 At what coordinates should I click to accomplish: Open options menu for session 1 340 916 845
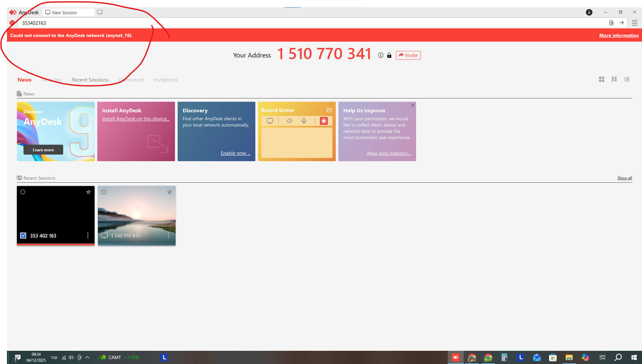click(x=169, y=236)
